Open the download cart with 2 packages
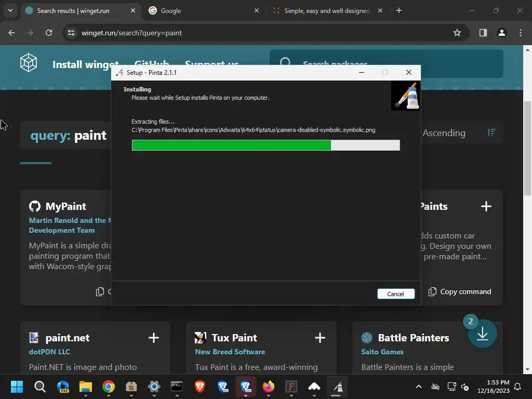Screen dimensions: 532x399 [x=483, y=334]
